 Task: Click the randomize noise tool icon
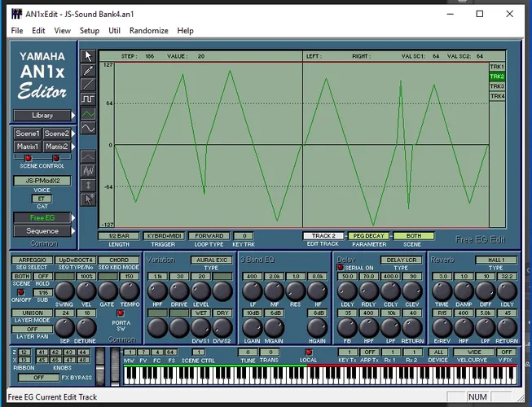click(88, 171)
